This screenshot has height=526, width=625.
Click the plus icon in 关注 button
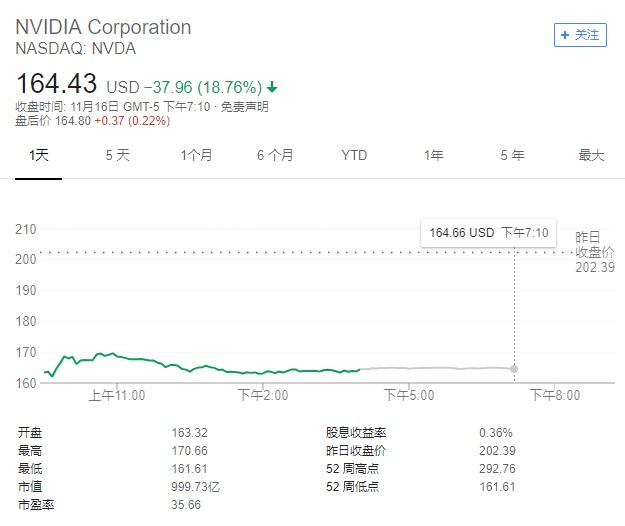coord(564,35)
